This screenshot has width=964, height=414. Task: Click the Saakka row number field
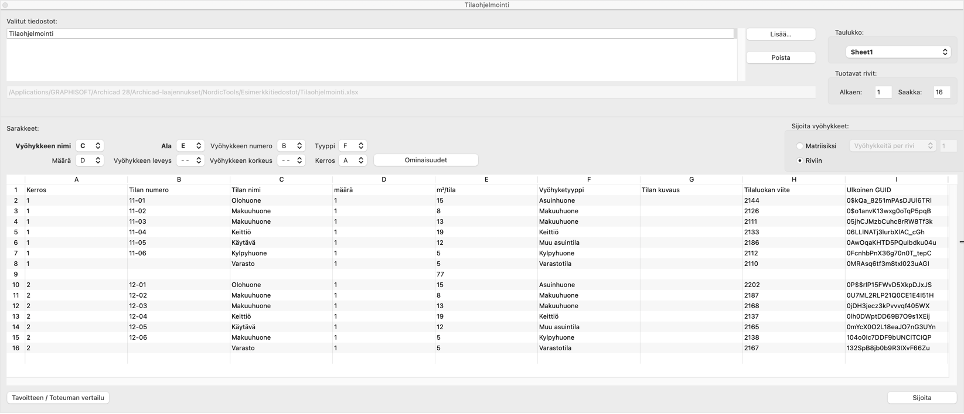tap(940, 92)
